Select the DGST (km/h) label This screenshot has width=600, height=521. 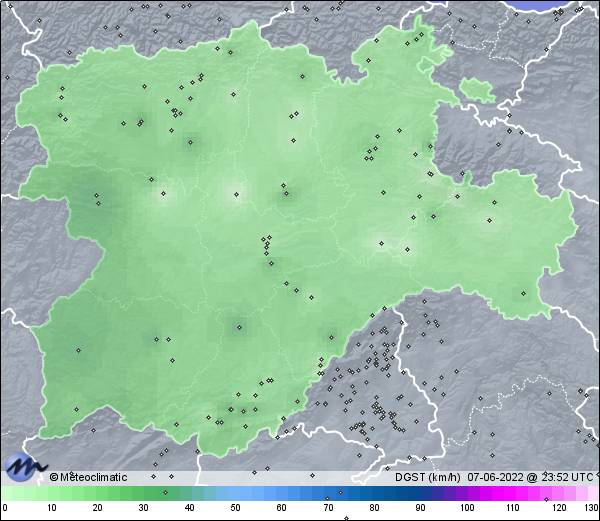pyautogui.click(x=427, y=477)
